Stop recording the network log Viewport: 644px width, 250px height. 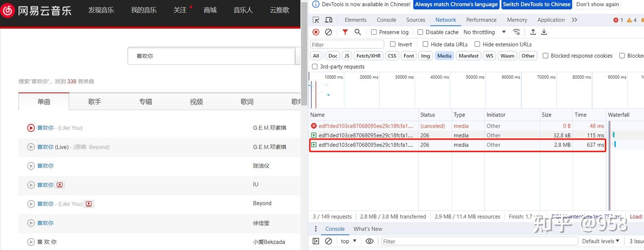[x=316, y=32]
